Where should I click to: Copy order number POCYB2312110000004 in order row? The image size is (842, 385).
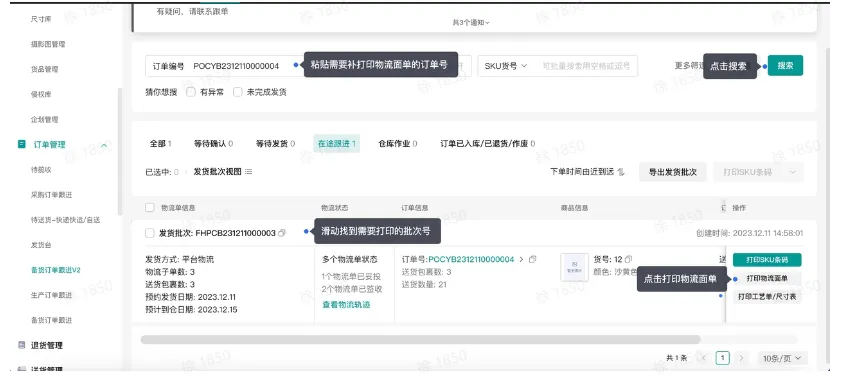533,259
